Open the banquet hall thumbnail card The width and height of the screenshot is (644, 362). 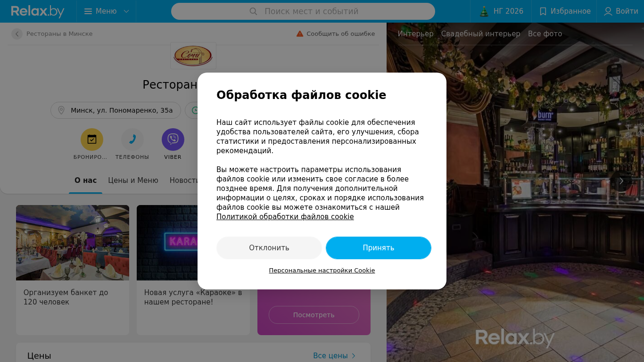[x=73, y=270]
